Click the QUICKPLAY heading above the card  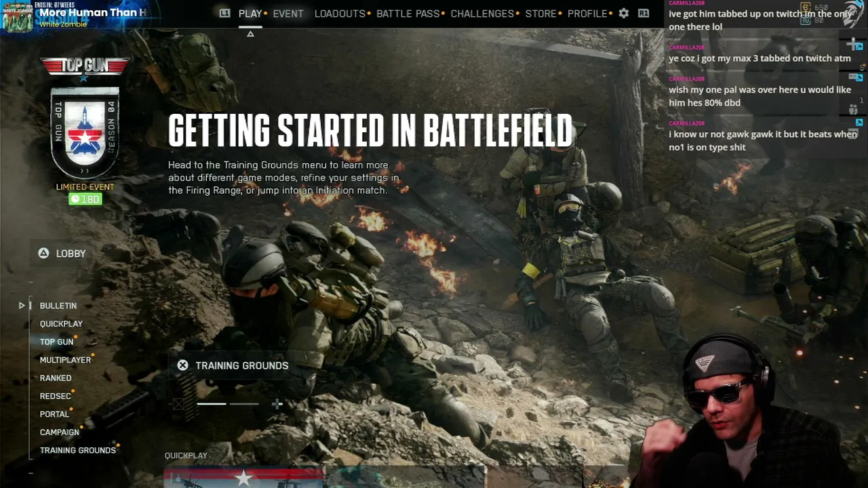[x=186, y=455]
